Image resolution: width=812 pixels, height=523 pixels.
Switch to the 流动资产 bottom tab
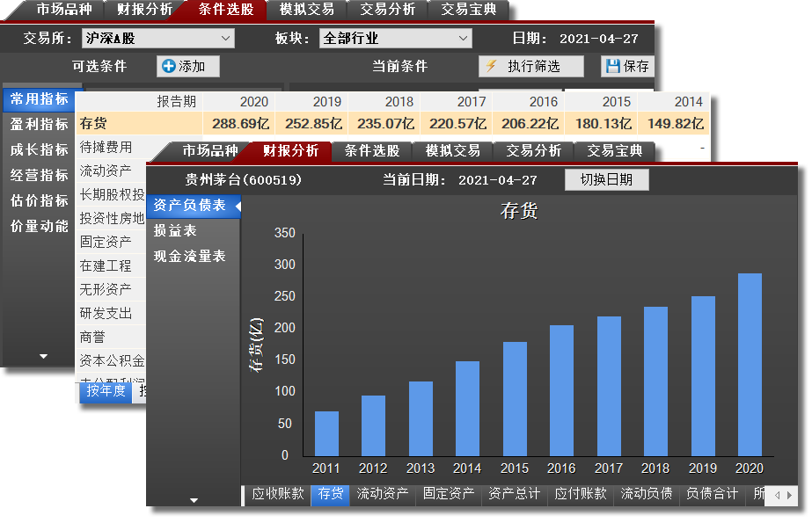coord(383,494)
